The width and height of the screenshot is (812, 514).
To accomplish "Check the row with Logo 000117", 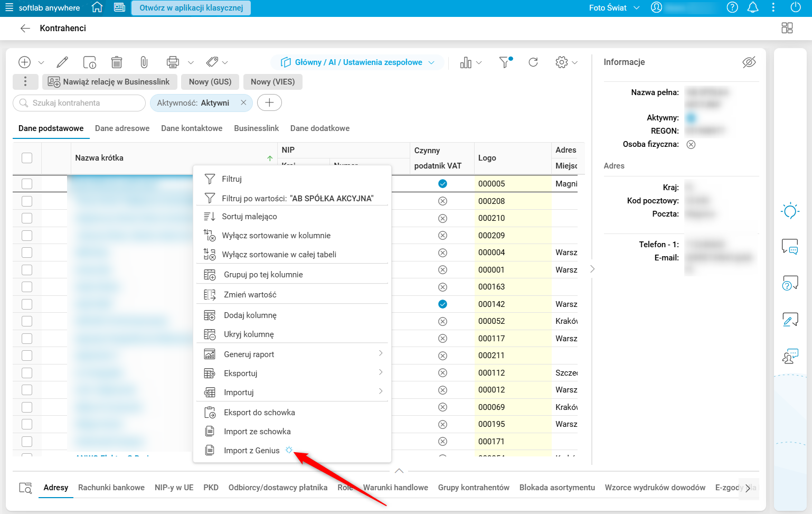I will pos(27,339).
